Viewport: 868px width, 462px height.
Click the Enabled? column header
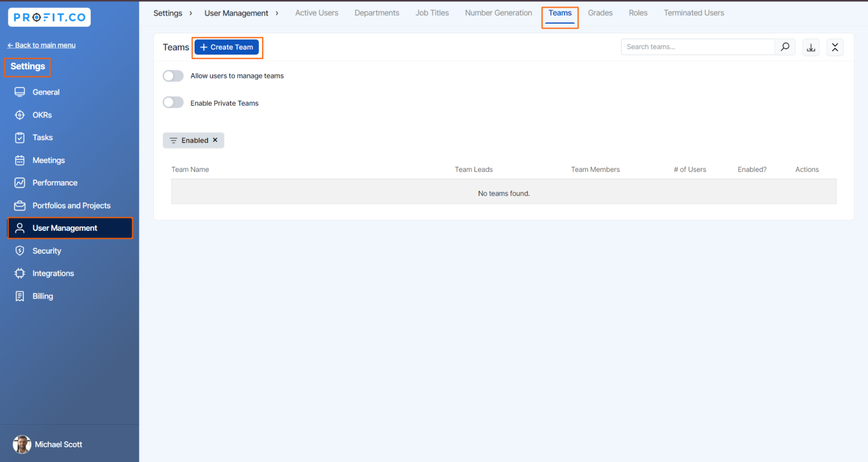click(752, 170)
